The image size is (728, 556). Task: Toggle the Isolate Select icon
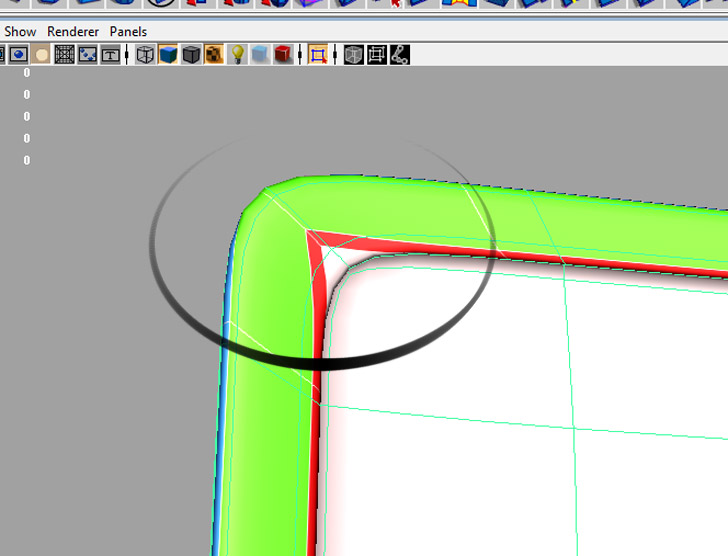tap(318, 55)
